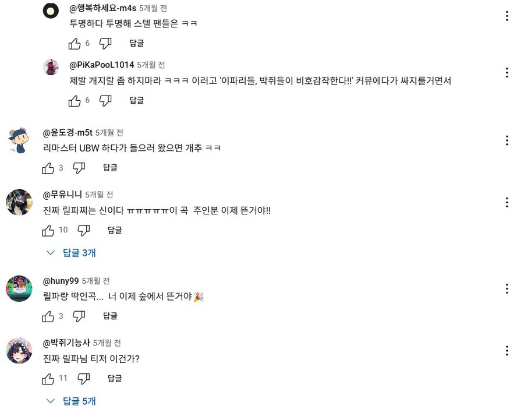The width and height of the screenshot is (524, 420).
Task: Dislike @PiKaPooL1014's comment
Action: 105,100
